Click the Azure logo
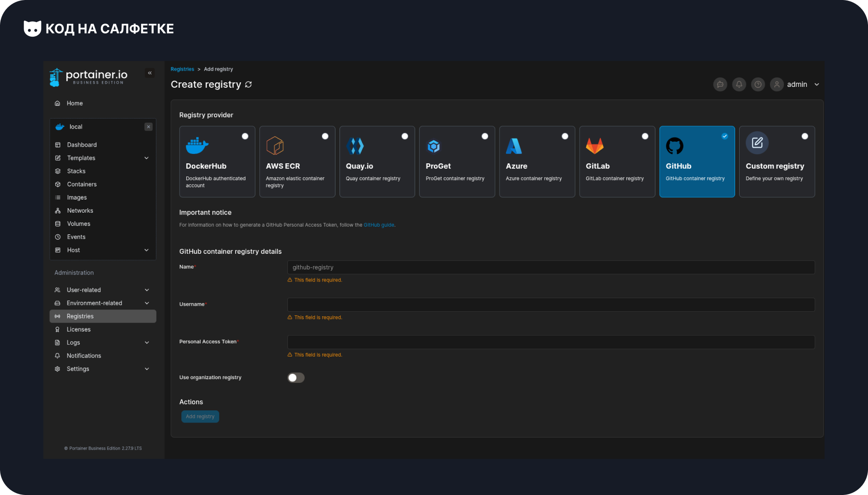Image resolution: width=868 pixels, height=495 pixels. coord(514,146)
